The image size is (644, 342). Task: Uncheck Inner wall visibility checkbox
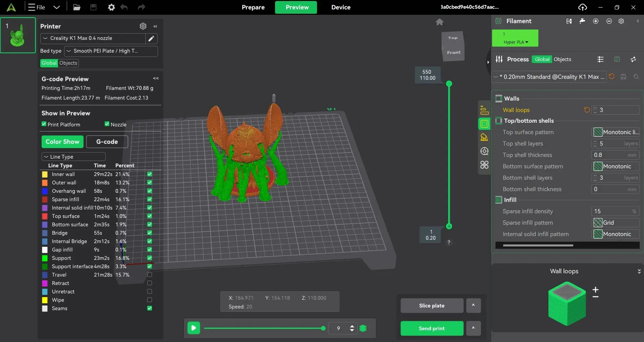150,174
